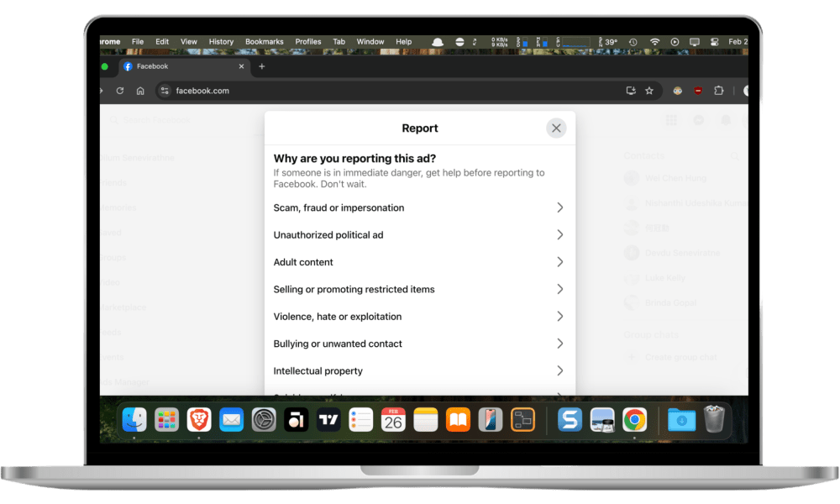
Task: Install Facebook as an app
Action: pos(631,91)
